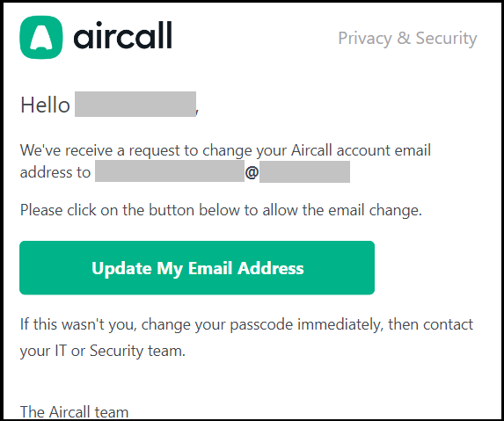
Task: Click The Aircall team signature
Action: 74,411
